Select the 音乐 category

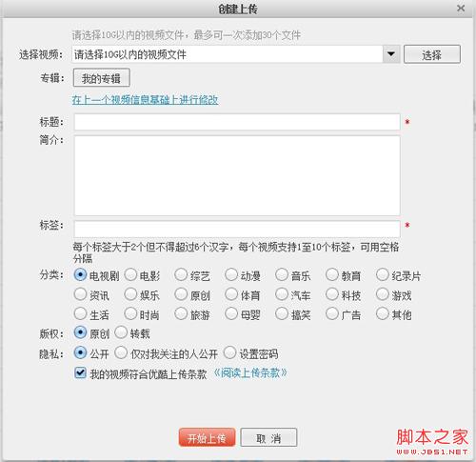pos(282,275)
